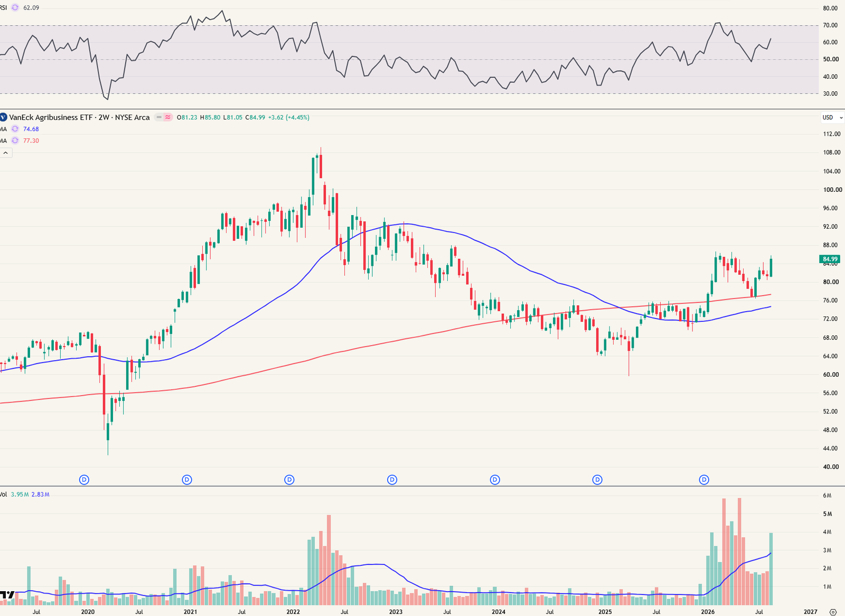Click the change value +3.62 (+4.45%)
845x616 pixels.
coord(289,117)
